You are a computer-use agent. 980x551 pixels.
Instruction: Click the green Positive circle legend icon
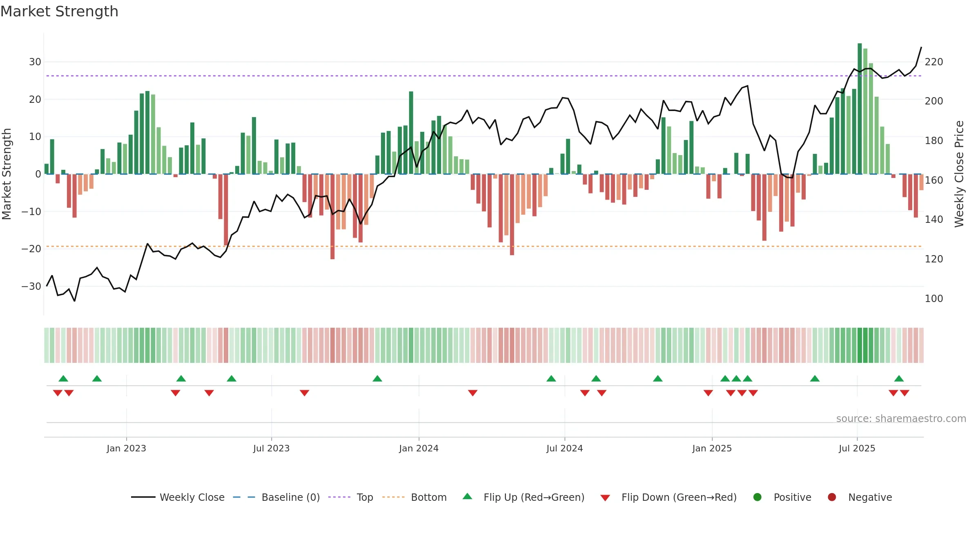point(757,497)
